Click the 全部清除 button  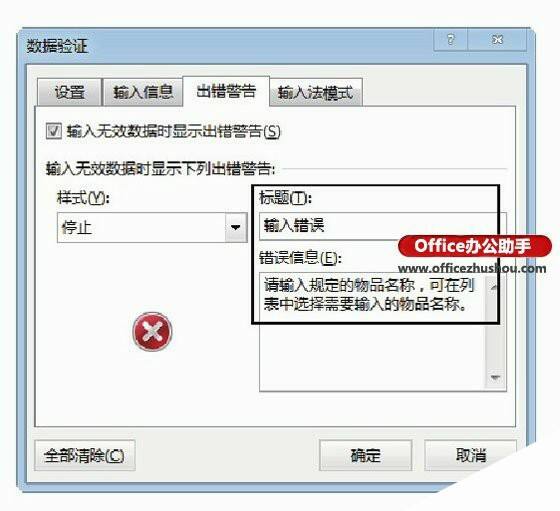(85, 455)
